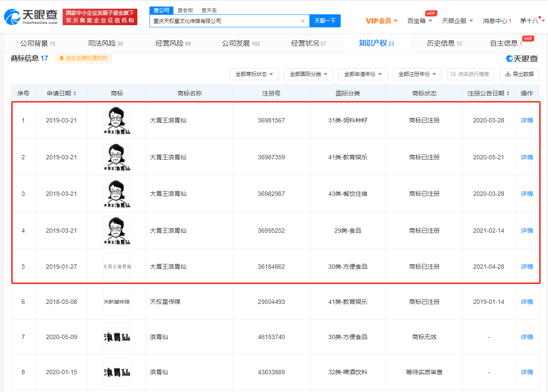Open trademark image for registration 43833889
The image size is (548, 392).
pos(117,372)
